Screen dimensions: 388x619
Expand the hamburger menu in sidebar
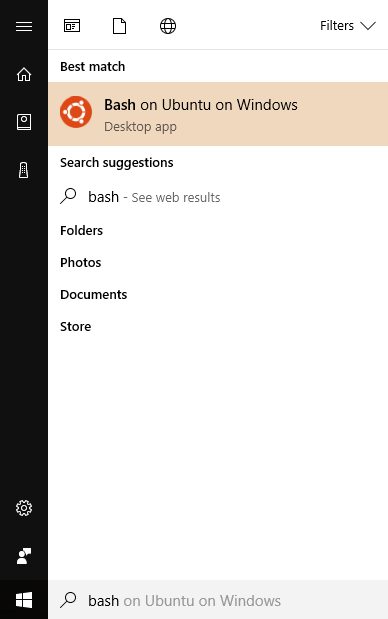[x=24, y=26]
